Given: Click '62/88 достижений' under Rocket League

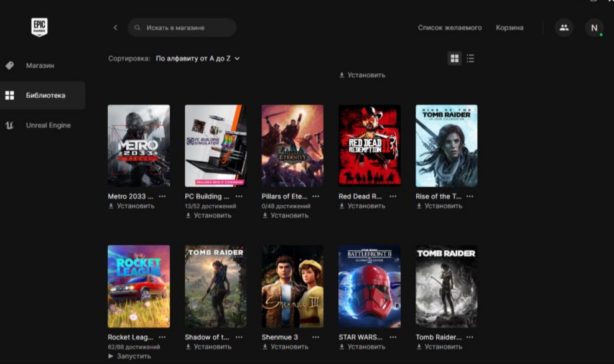Looking at the screenshot, I should (134, 347).
